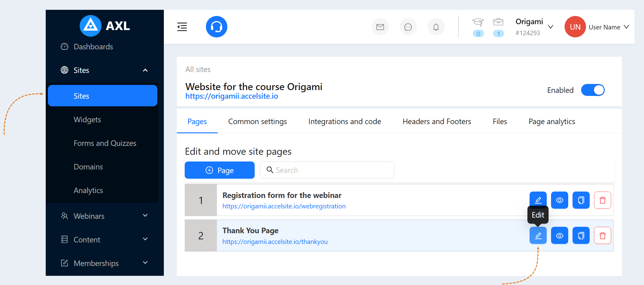Click the briefcase icon in header
The height and width of the screenshot is (285, 644).
(x=498, y=22)
